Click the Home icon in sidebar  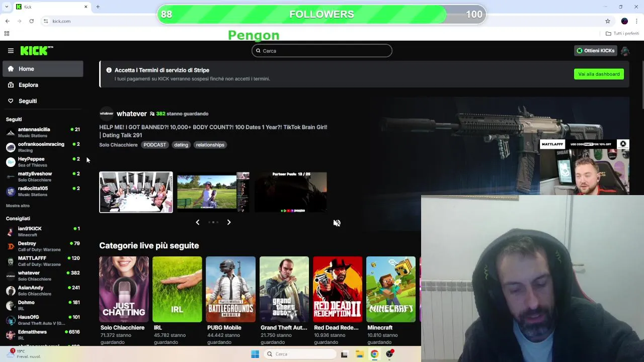pyautogui.click(x=11, y=69)
